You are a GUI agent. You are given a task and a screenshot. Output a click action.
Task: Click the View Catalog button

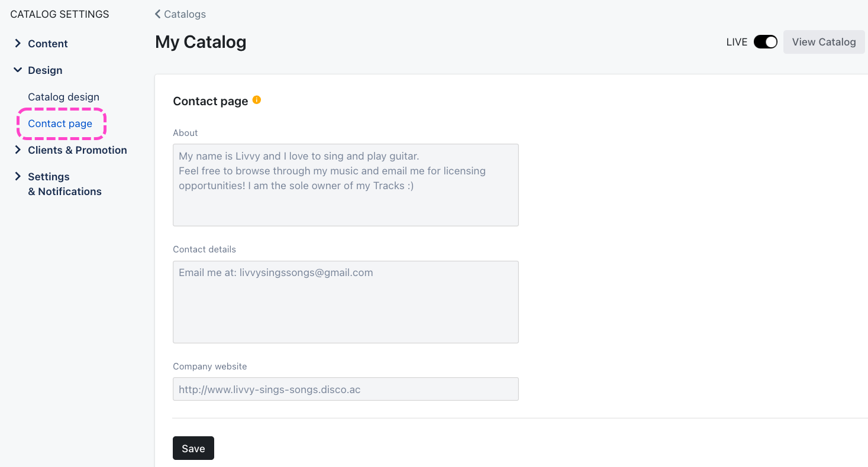point(824,42)
